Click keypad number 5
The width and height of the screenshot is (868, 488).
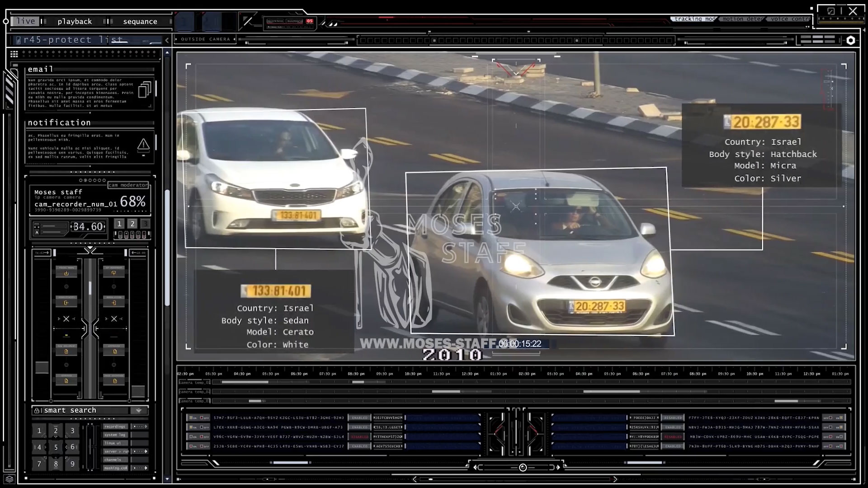click(x=56, y=447)
